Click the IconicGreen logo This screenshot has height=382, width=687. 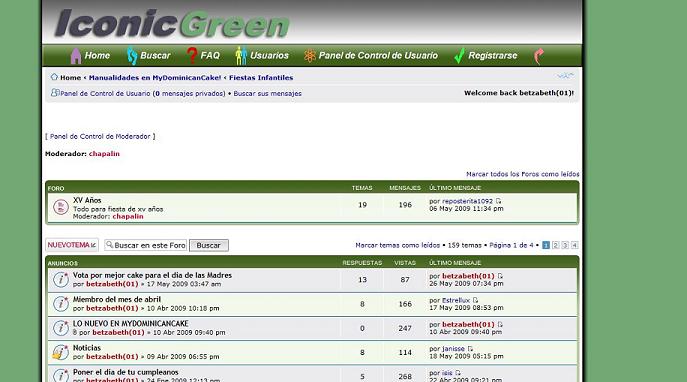(x=172, y=24)
